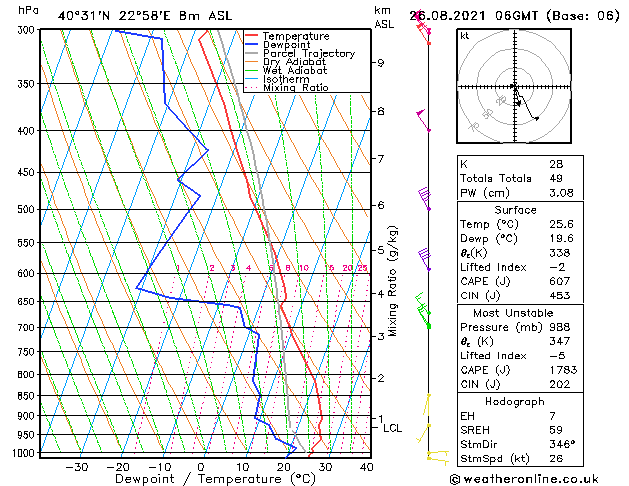Click the surface Temp value 25.6
Image resolution: width=629 pixels, height=486 pixels.
[562, 224]
